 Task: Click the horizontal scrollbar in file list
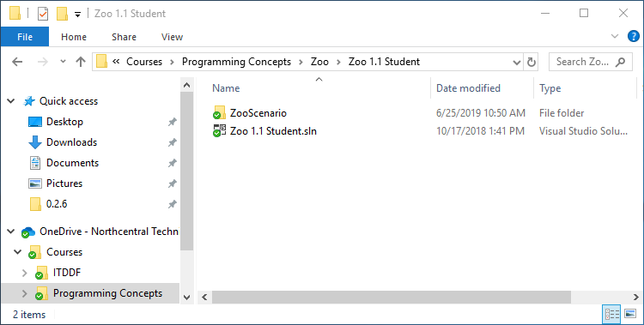[392, 297]
